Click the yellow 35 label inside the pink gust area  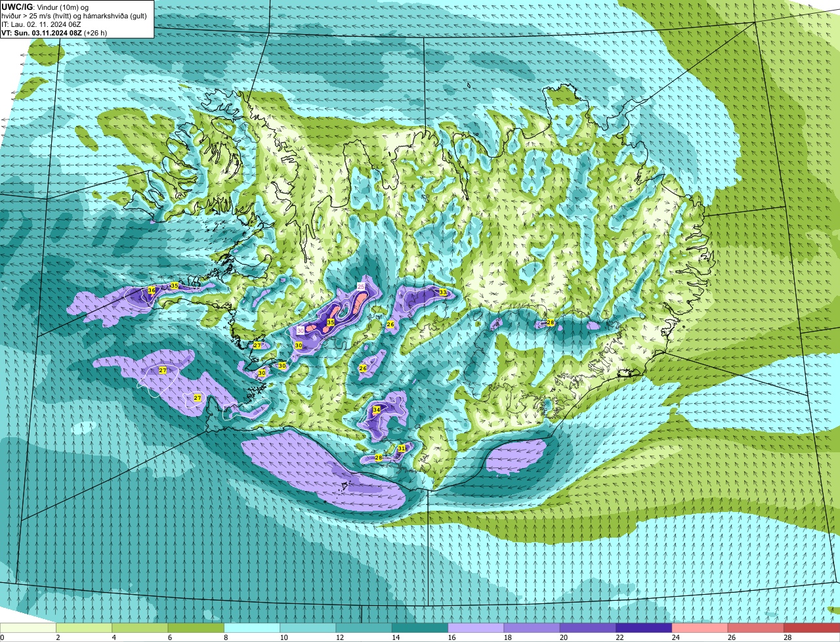click(331, 322)
